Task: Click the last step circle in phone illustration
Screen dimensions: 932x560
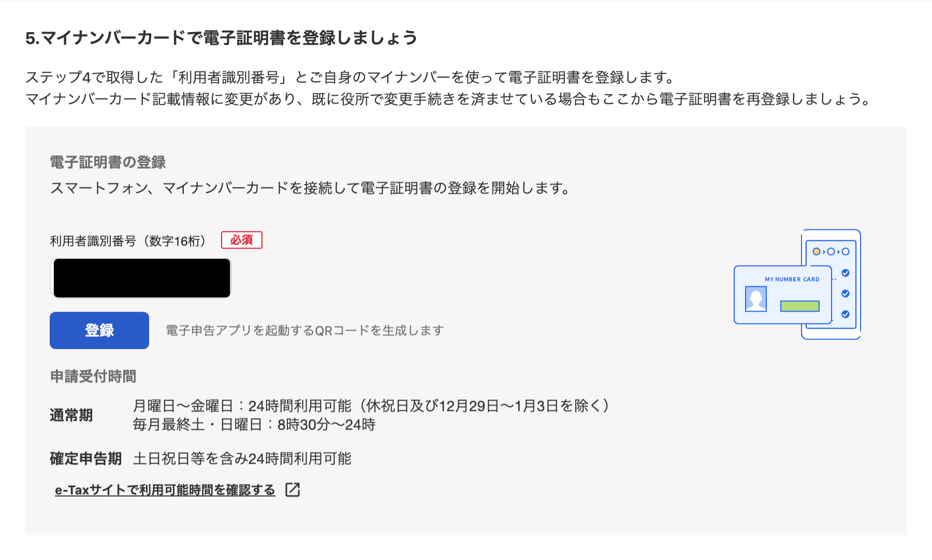Action: click(846, 252)
